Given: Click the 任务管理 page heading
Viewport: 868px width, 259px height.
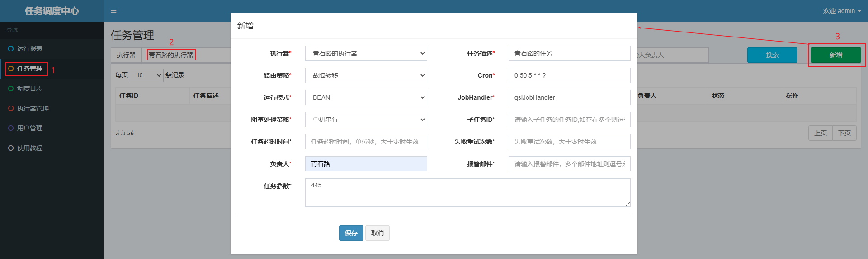Looking at the screenshot, I should 132,35.
